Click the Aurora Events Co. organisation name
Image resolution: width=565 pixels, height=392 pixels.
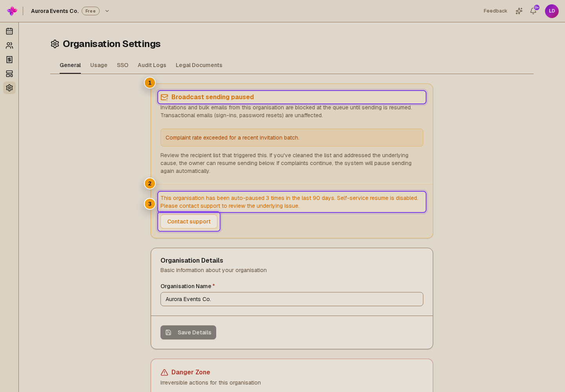click(x=55, y=11)
